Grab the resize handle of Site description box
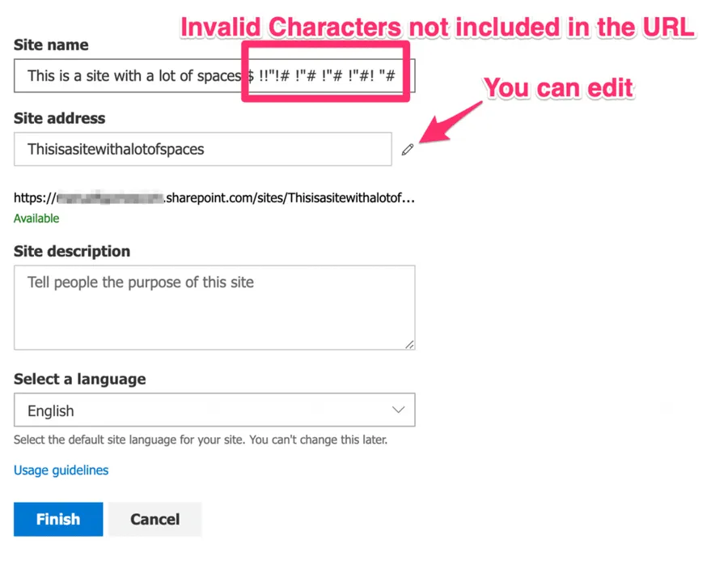 coord(409,344)
